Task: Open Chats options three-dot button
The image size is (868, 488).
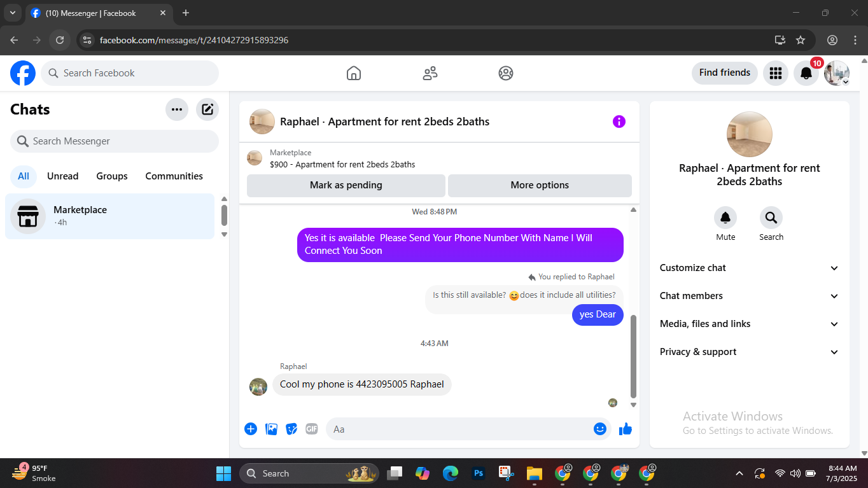Action: (177, 109)
